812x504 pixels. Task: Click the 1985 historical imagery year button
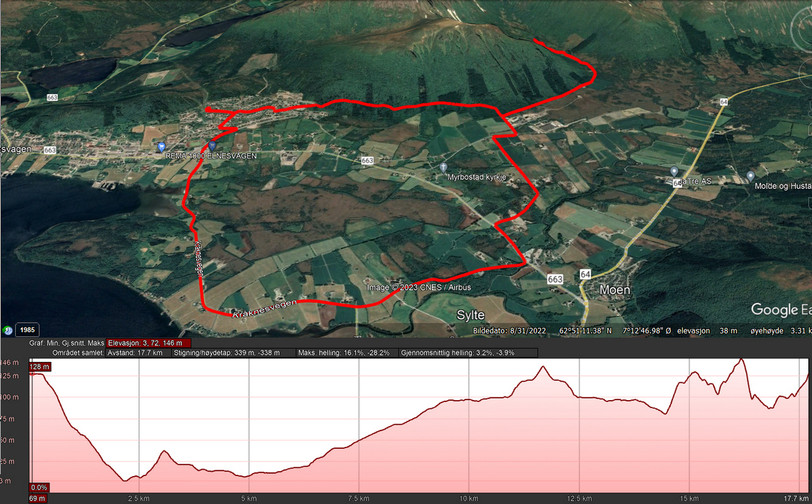[27, 330]
